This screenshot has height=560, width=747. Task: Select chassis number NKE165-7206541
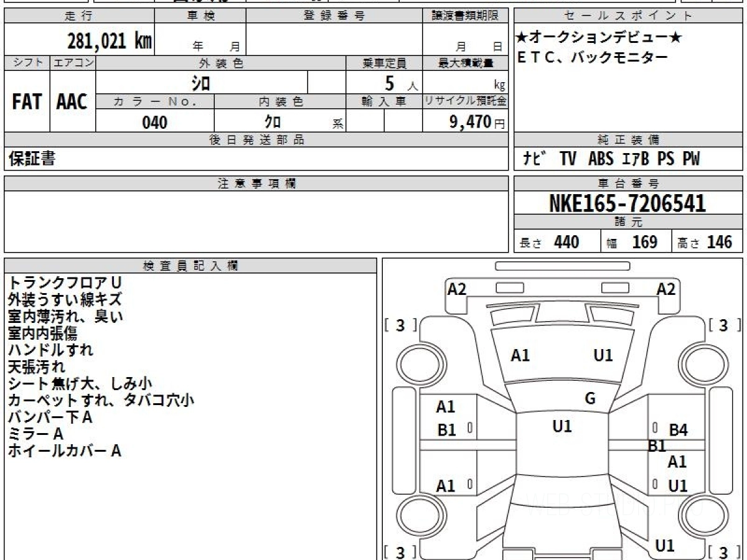[627, 203]
